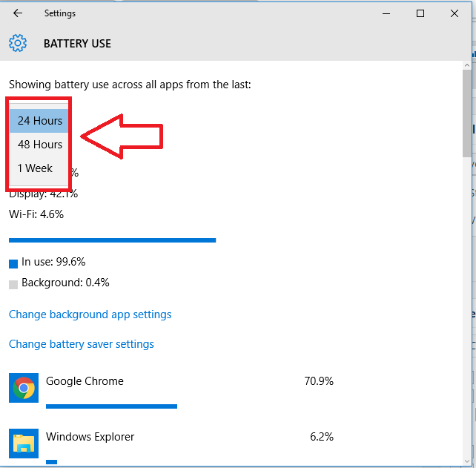
Task: Choose the 48 Hours option
Action: (39, 145)
